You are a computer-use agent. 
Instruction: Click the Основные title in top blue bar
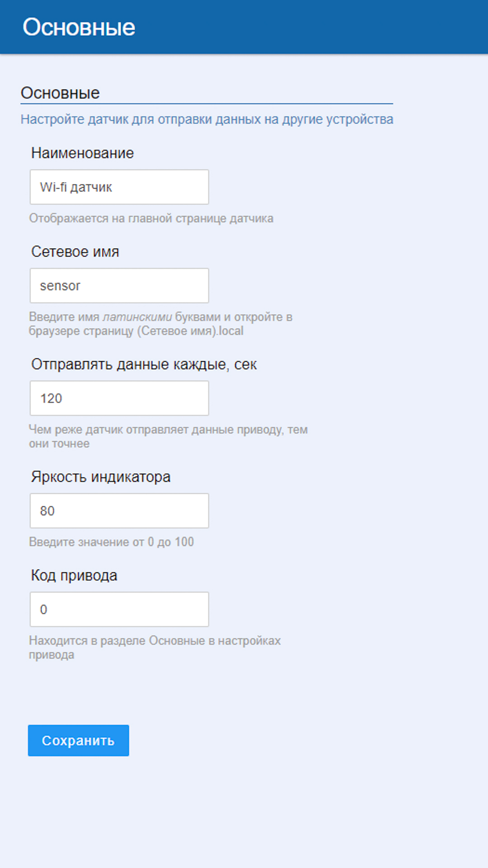click(79, 27)
